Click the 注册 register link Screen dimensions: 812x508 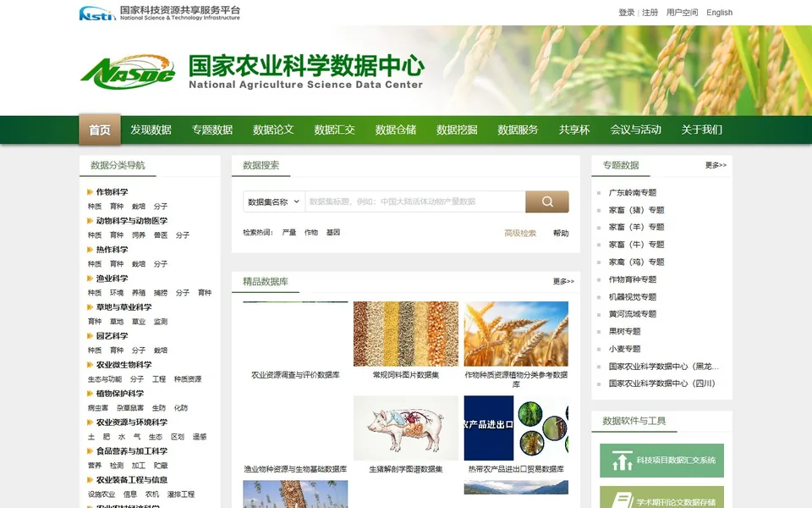[x=650, y=13]
